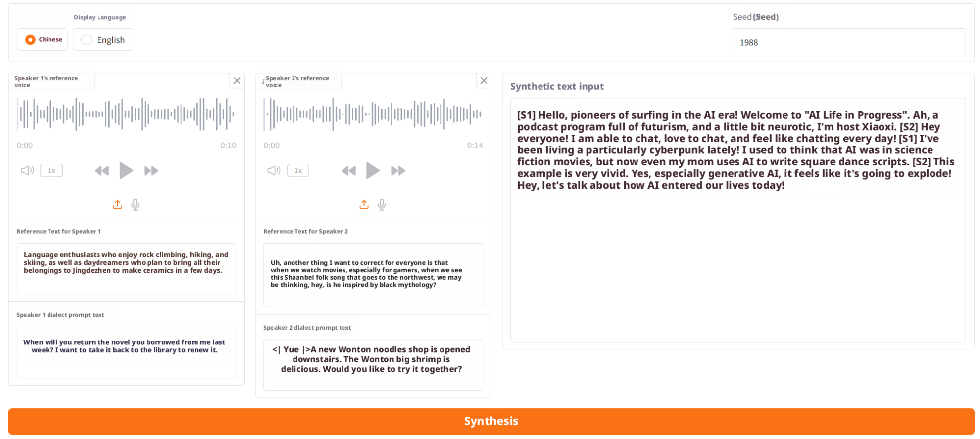Change Speaker 1 playback speed 1x
Viewport: 980px width, 439px height.
click(51, 171)
